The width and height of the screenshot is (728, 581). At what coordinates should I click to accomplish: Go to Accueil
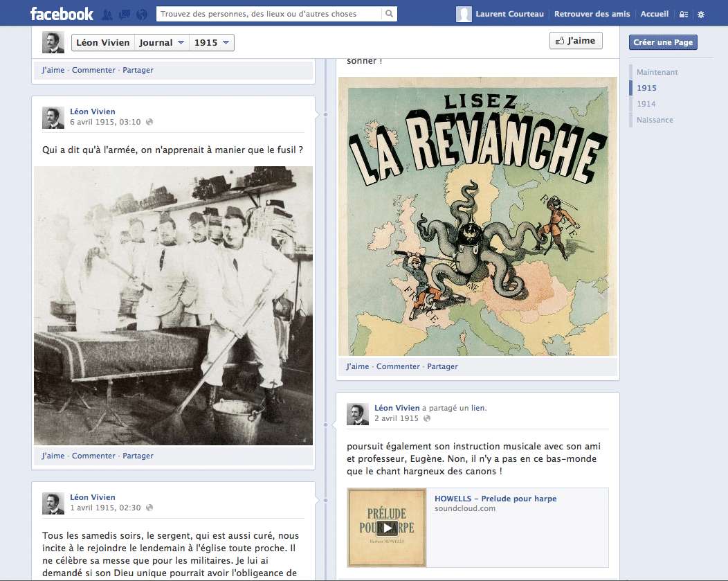pyautogui.click(x=654, y=14)
